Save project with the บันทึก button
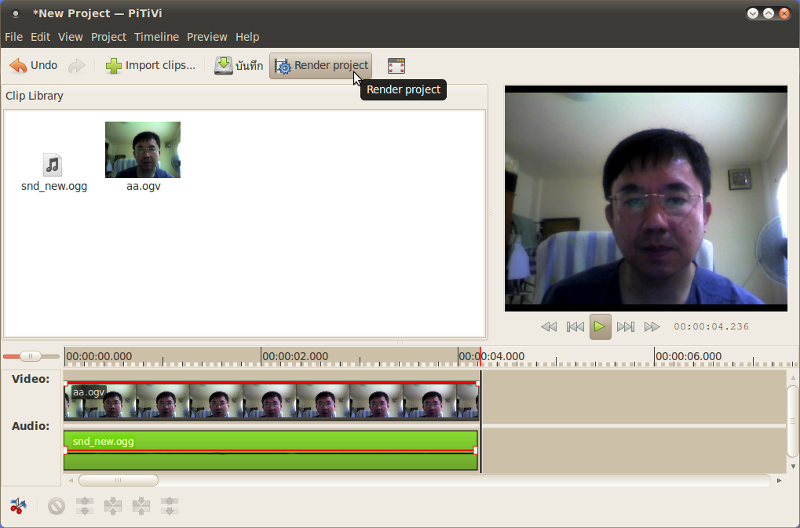This screenshot has width=800, height=528. coord(238,65)
